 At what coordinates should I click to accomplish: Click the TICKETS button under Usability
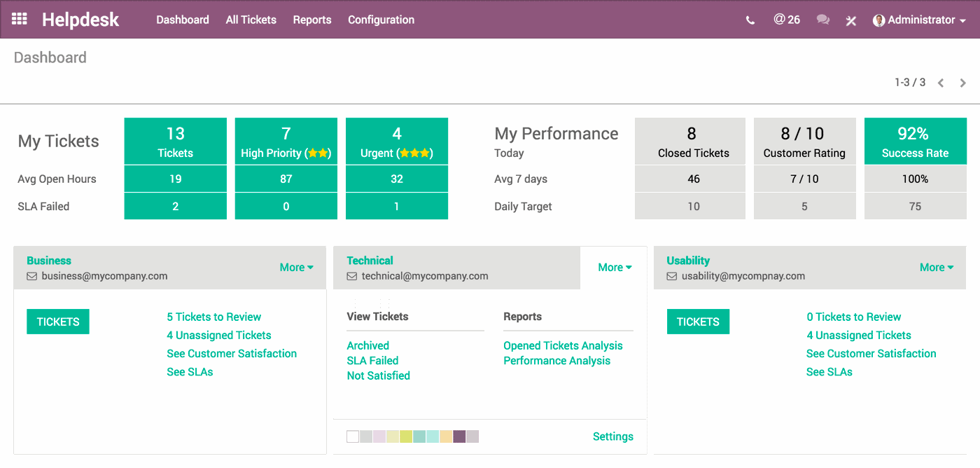coord(698,322)
